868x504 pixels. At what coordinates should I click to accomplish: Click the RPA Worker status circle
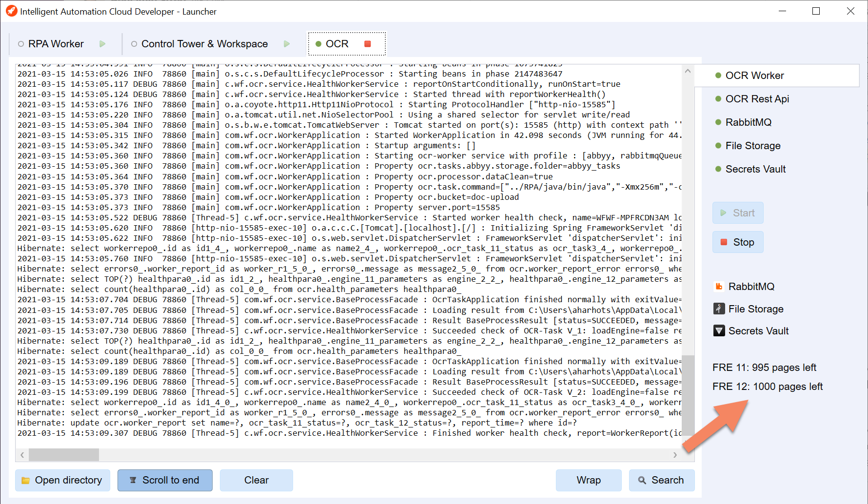tap(21, 44)
